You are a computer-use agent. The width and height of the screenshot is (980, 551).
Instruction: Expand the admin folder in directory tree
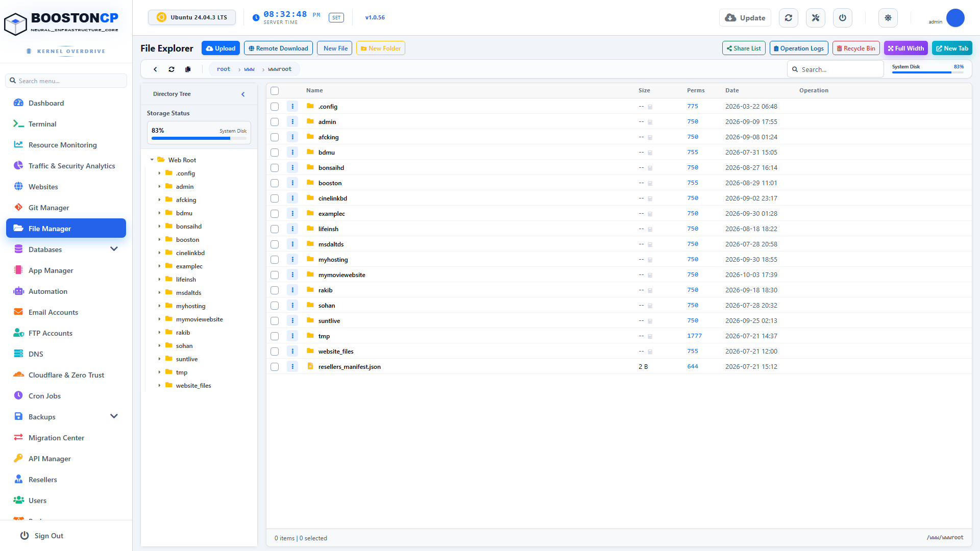pos(159,186)
